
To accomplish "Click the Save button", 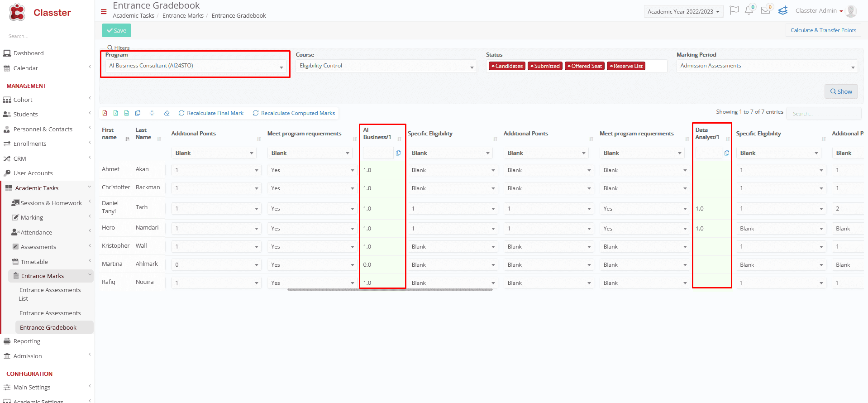I will click(116, 30).
